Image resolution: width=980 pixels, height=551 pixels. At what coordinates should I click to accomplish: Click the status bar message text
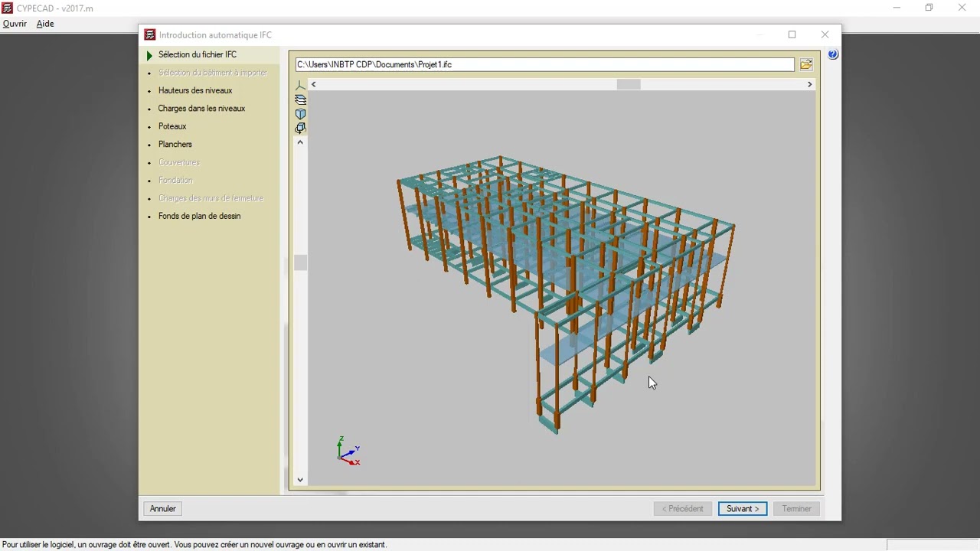tap(194, 545)
